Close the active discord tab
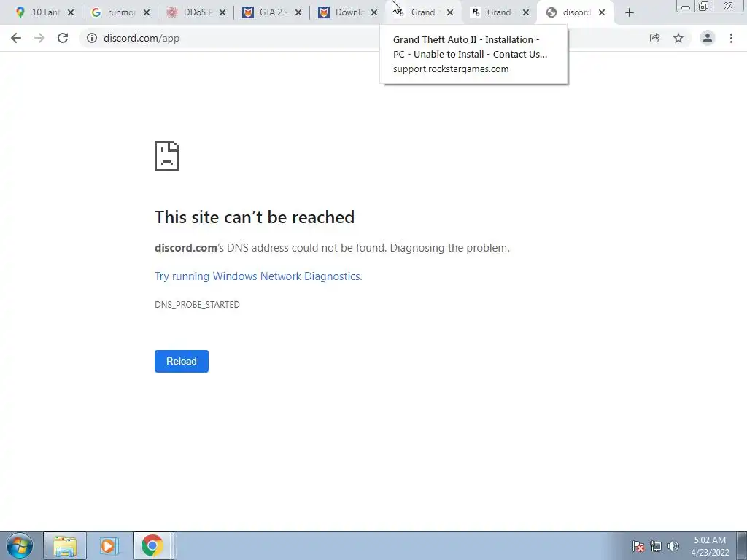The image size is (747, 560). [602, 12]
